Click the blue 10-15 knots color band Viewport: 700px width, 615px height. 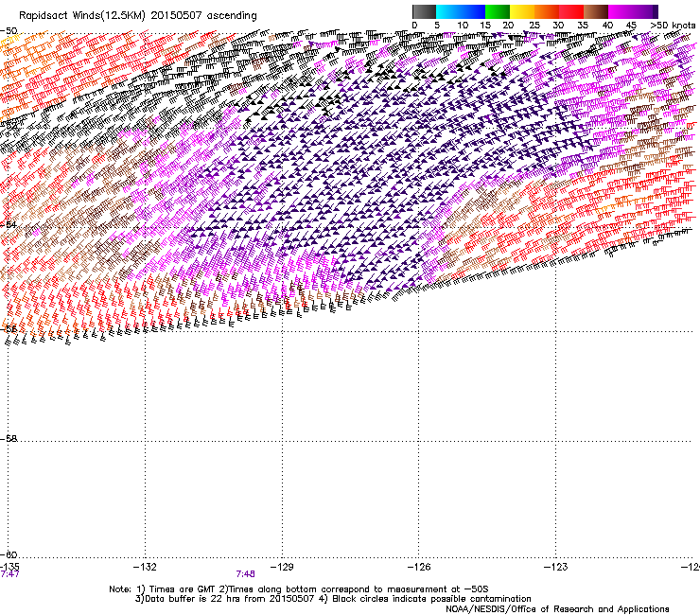pos(473,11)
